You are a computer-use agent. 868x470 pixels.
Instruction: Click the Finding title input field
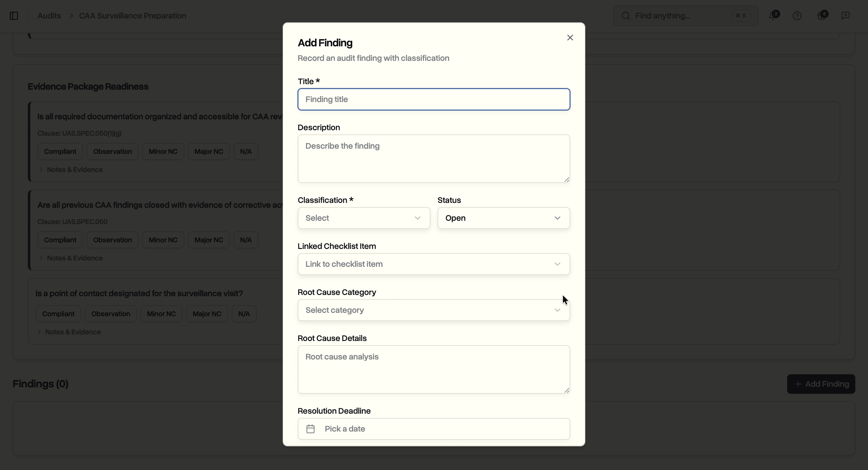[434, 99]
